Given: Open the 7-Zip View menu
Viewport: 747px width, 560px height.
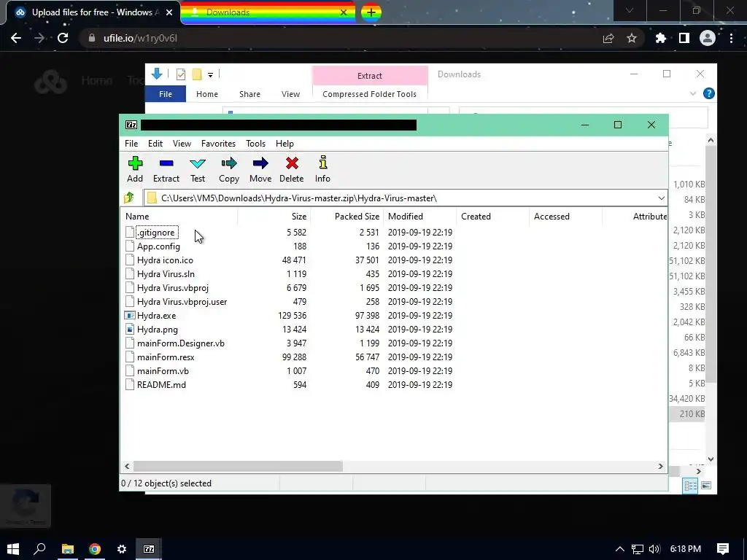Looking at the screenshot, I should 182,144.
